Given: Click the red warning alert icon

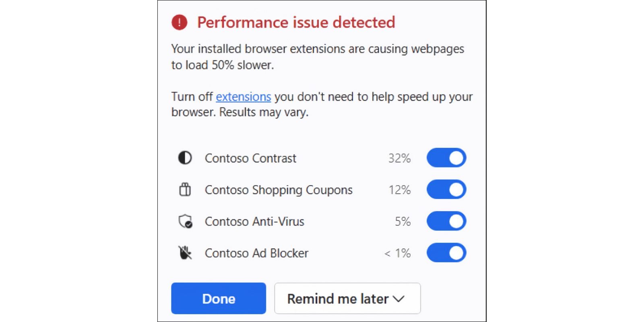Looking at the screenshot, I should pyautogui.click(x=180, y=23).
